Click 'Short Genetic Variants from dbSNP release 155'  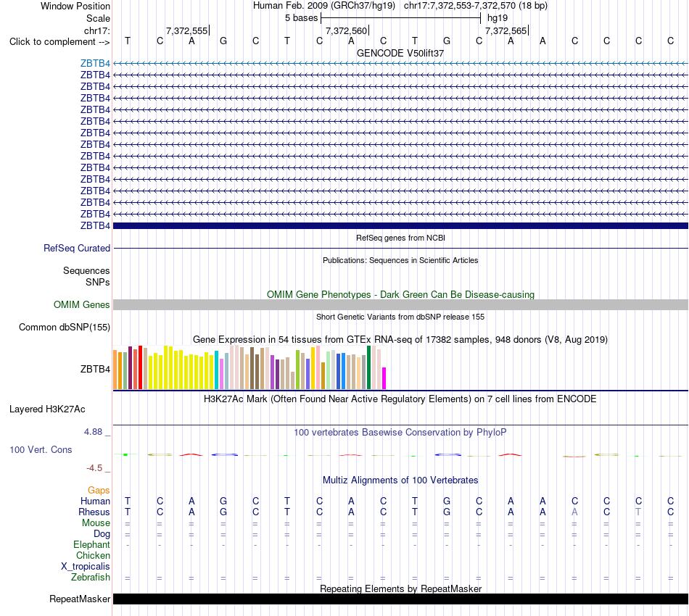click(400, 317)
